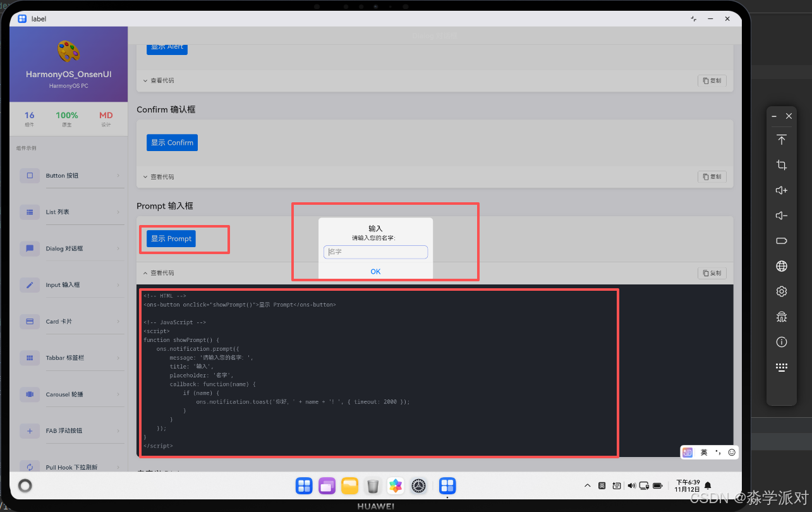Select Pull Hook 下拉刷新 label in sidebar
The image size is (812, 512).
pos(71,467)
